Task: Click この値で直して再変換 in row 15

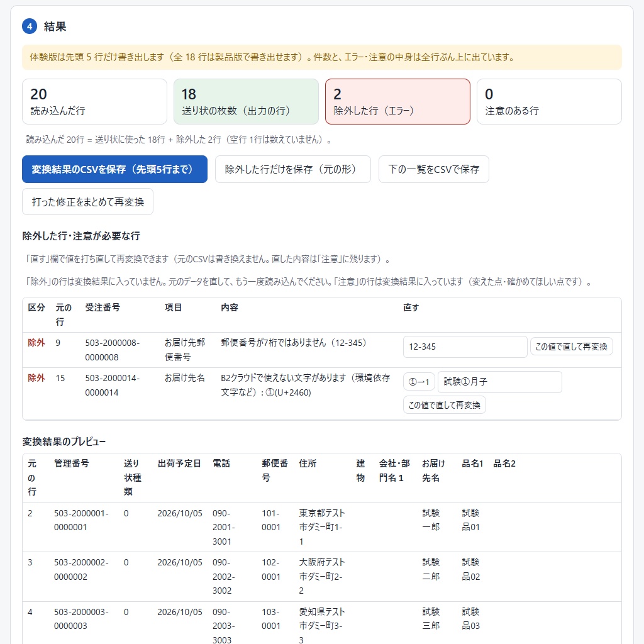Action: [x=445, y=405]
